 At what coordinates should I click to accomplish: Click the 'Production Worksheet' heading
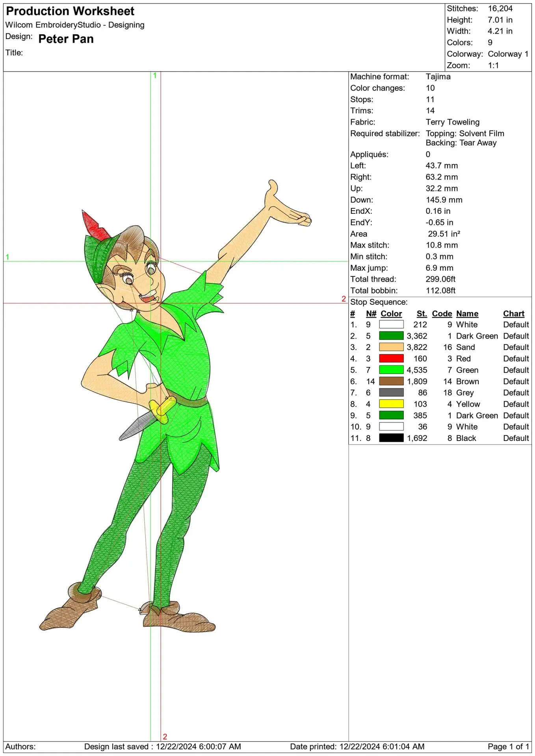point(70,11)
